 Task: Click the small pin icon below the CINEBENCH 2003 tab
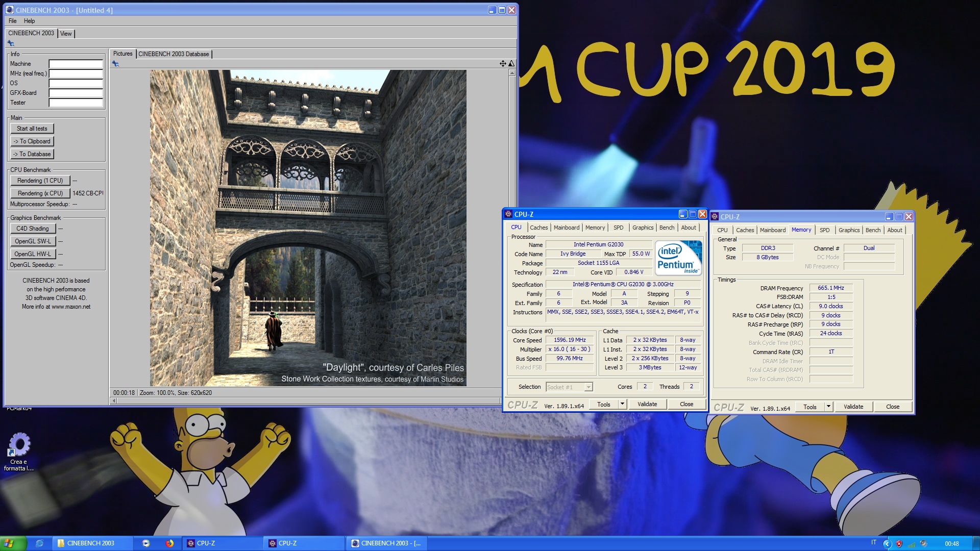pyautogui.click(x=10, y=43)
